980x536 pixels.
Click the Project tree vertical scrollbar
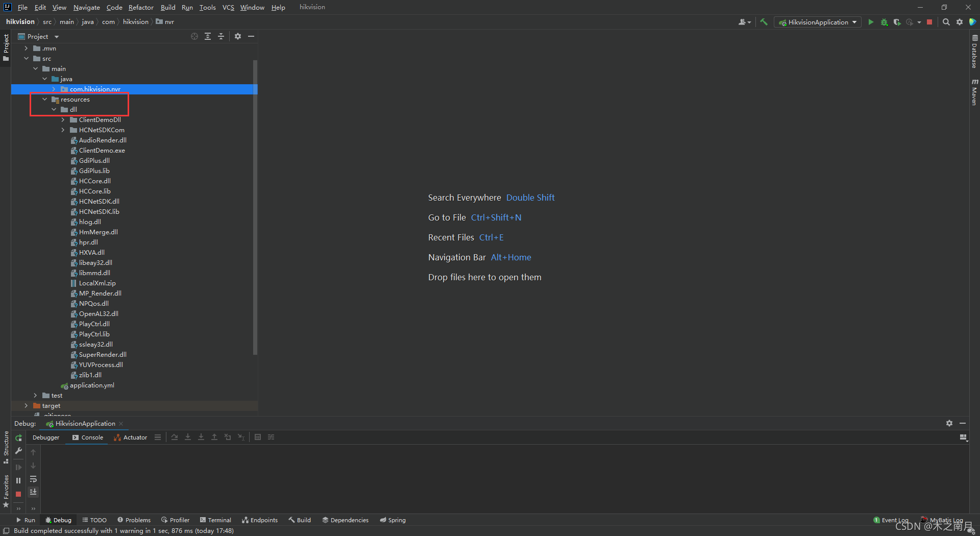[255, 207]
